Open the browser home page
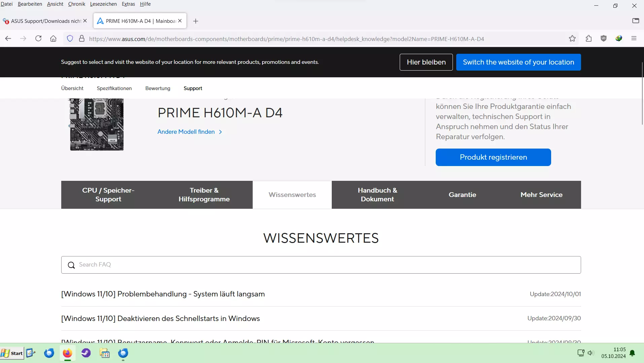 (x=53, y=39)
